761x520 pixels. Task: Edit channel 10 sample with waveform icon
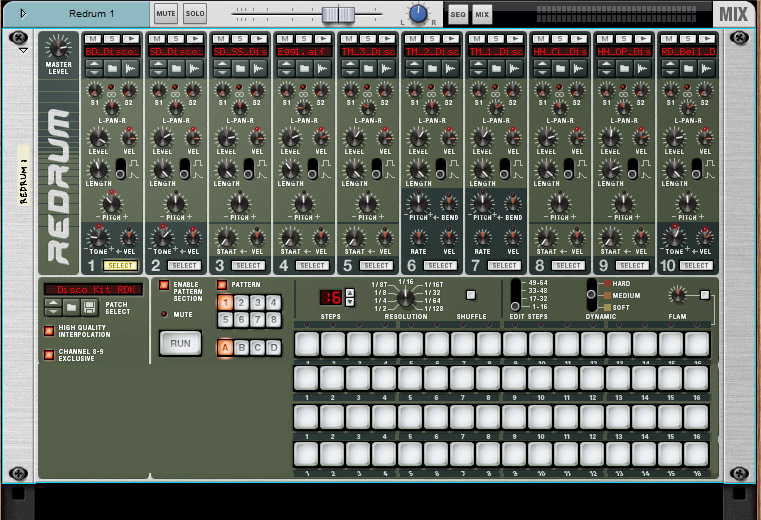(707, 68)
